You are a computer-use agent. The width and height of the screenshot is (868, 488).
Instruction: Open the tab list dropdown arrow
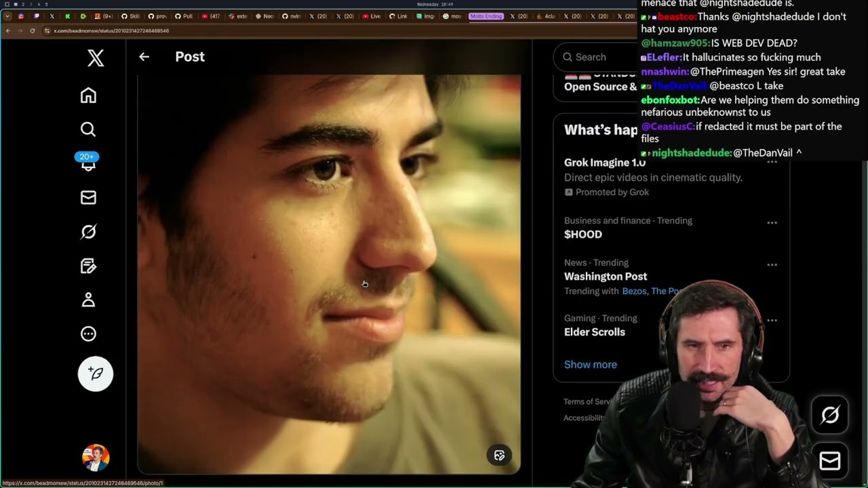point(7,16)
